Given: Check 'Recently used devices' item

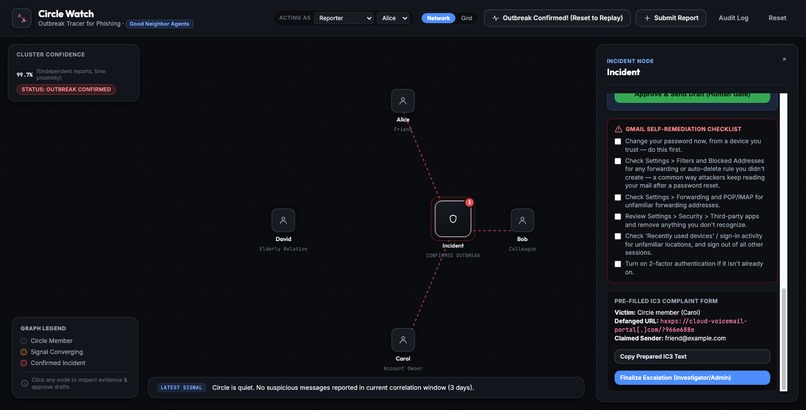Looking at the screenshot, I should [618, 236].
